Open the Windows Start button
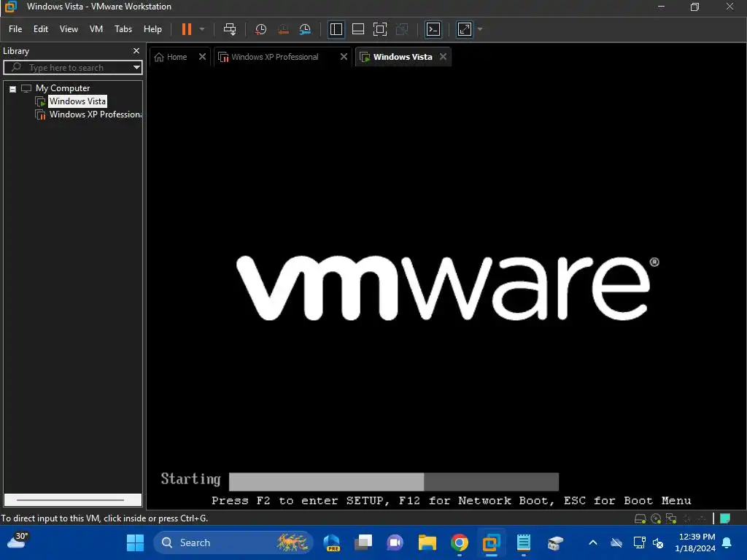Viewport: 747px width, 560px height. tap(135, 542)
